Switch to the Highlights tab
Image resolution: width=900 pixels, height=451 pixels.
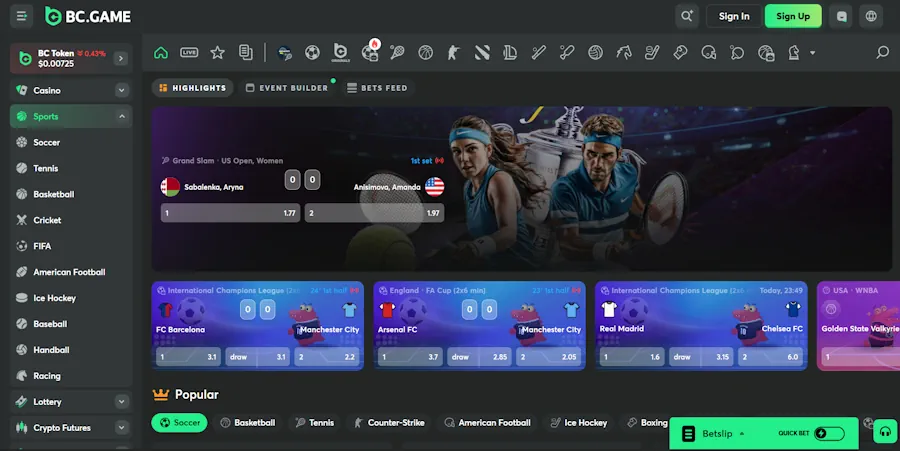[193, 88]
